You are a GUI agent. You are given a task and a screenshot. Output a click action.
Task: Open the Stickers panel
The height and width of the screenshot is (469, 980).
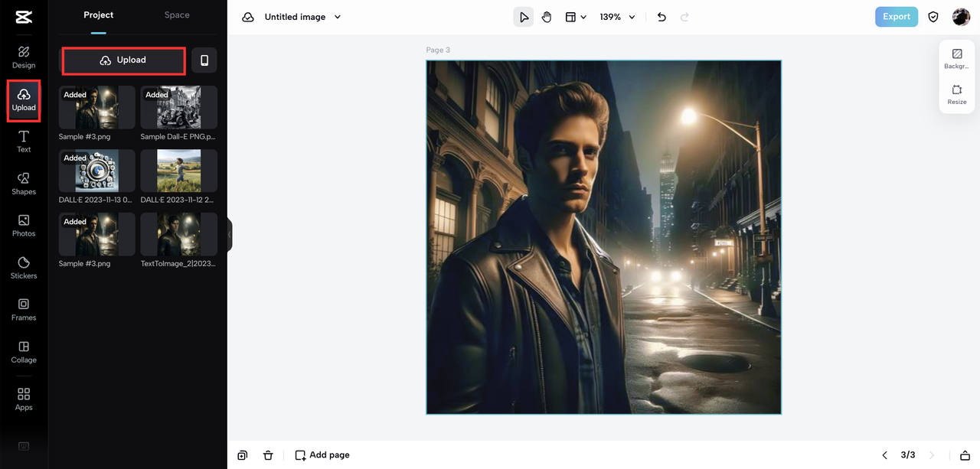pyautogui.click(x=24, y=268)
